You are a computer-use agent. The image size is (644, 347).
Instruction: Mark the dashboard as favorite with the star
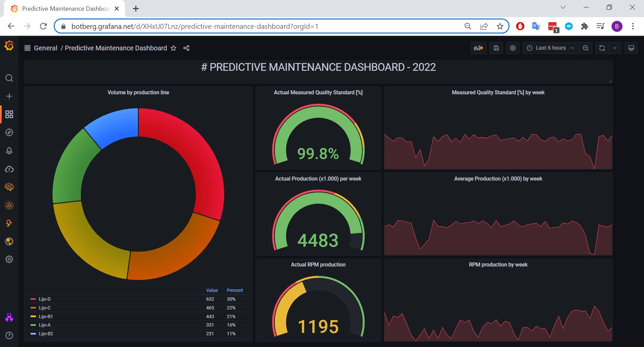[x=173, y=48]
